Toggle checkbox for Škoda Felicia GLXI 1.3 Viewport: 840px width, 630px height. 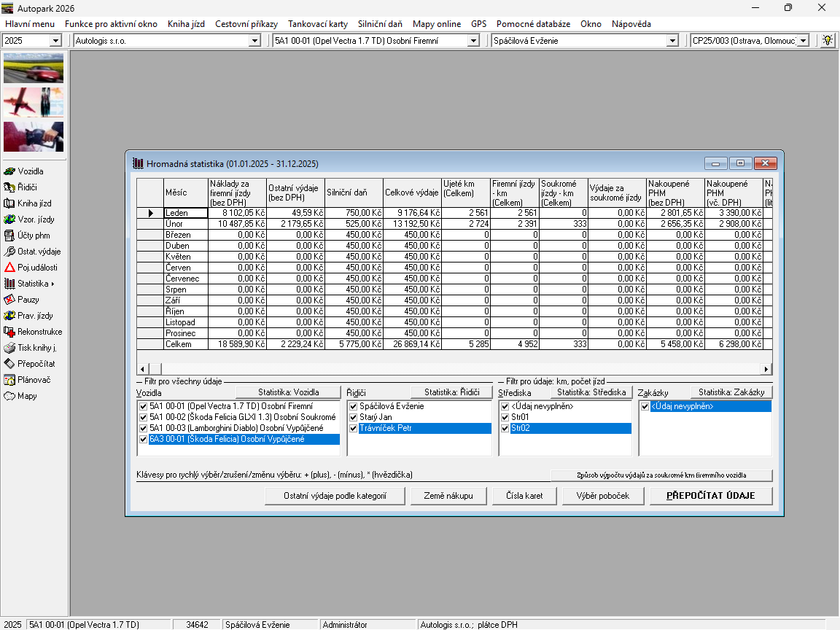click(x=143, y=417)
